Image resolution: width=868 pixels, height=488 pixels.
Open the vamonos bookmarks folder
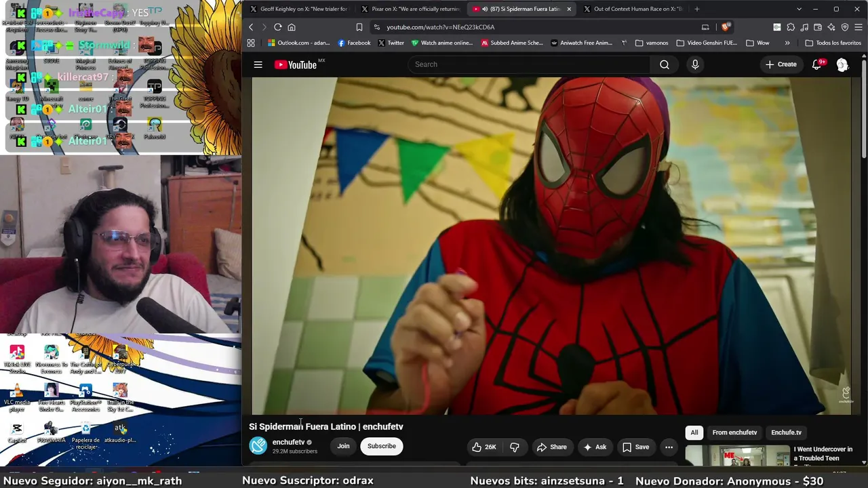[x=652, y=43]
